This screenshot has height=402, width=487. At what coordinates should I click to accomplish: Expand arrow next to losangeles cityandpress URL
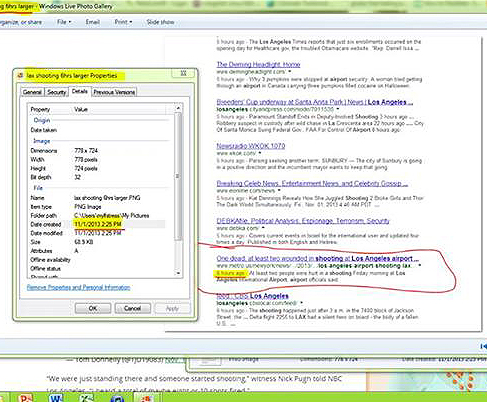338,109
